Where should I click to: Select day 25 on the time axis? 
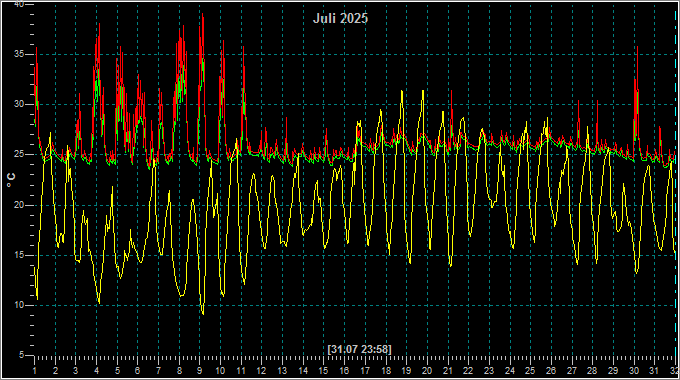[x=530, y=371]
